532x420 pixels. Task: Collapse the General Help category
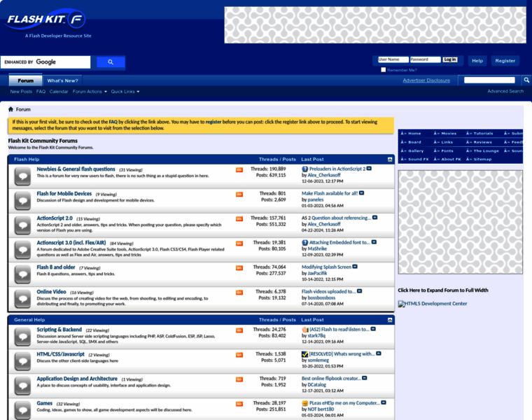tap(390, 320)
